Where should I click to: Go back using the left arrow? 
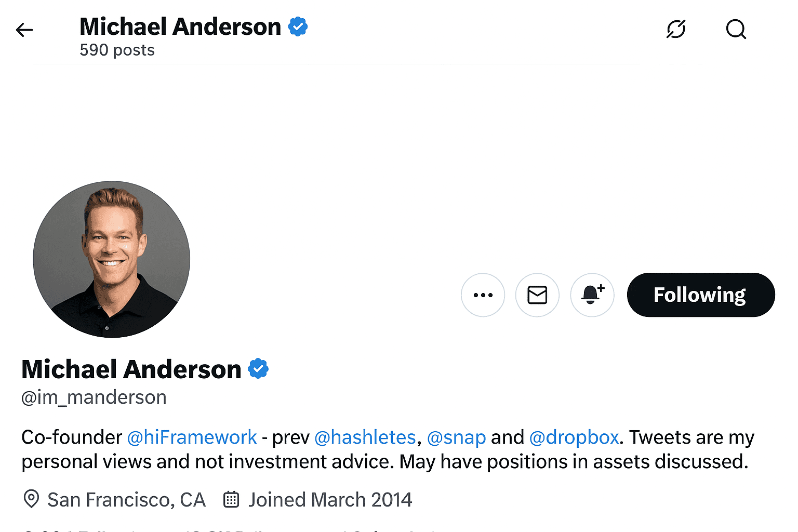point(24,30)
